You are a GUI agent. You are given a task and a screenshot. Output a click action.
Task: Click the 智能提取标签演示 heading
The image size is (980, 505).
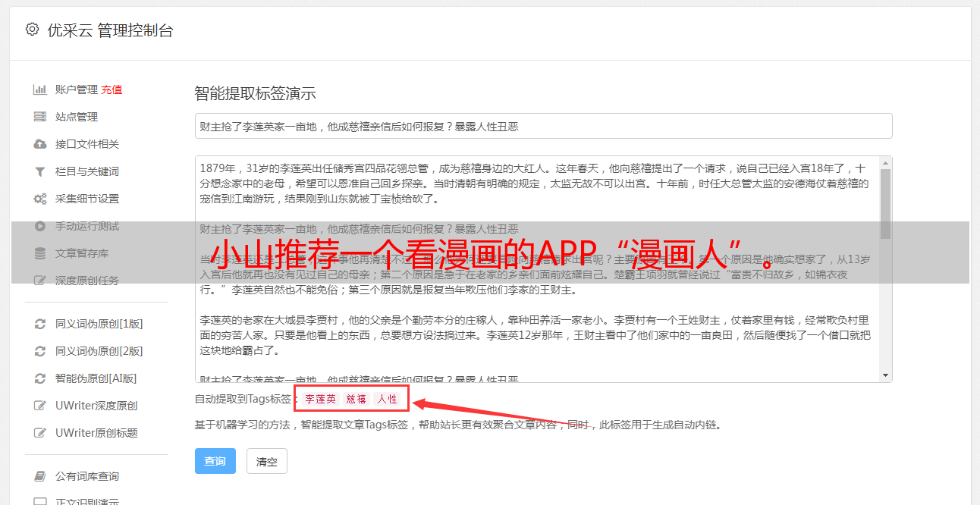coord(255,94)
